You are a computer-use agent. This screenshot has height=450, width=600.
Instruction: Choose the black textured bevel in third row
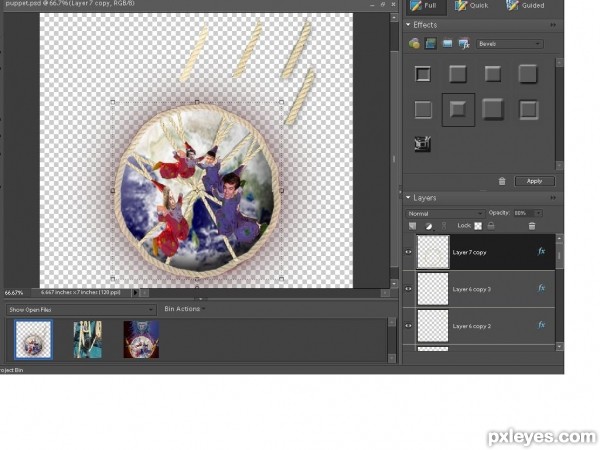tap(422, 144)
